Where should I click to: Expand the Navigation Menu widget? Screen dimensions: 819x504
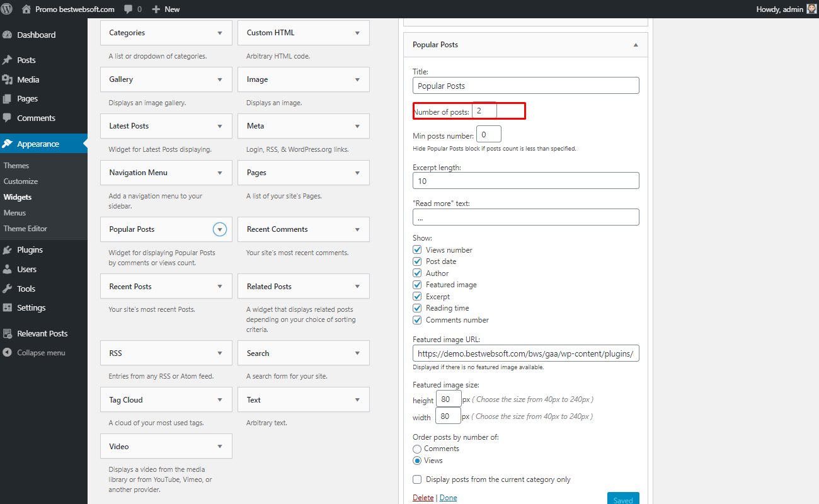coord(220,173)
